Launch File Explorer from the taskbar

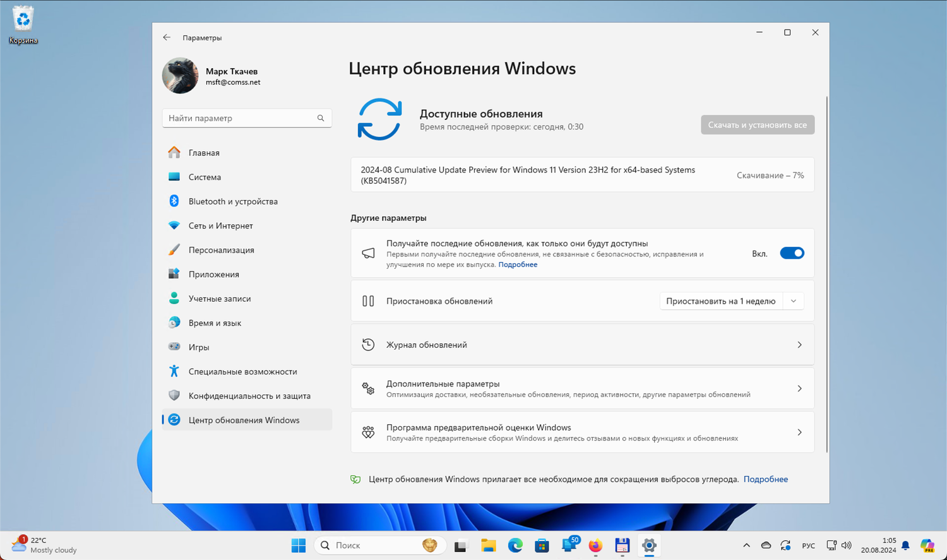(x=488, y=545)
